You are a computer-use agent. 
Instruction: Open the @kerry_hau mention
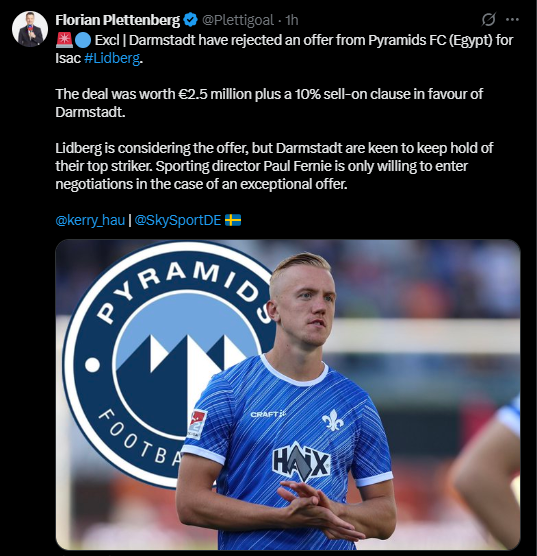pos(90,220)
